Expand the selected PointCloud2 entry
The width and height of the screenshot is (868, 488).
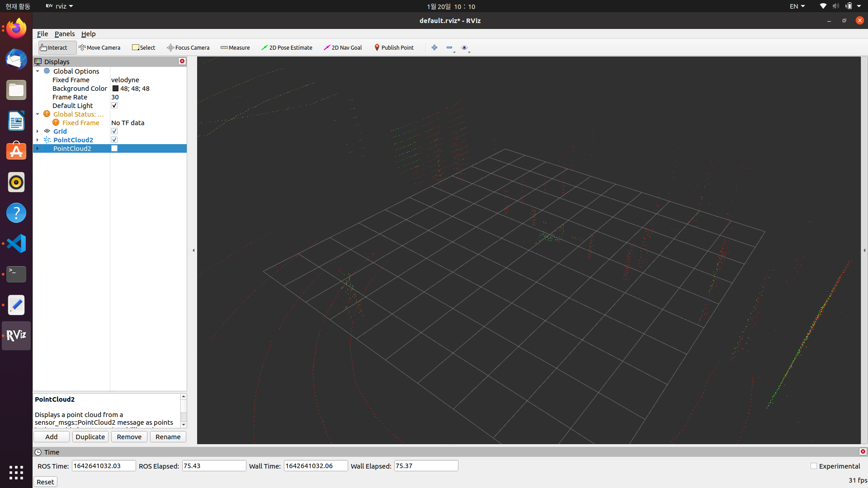[x=38, y=148]
